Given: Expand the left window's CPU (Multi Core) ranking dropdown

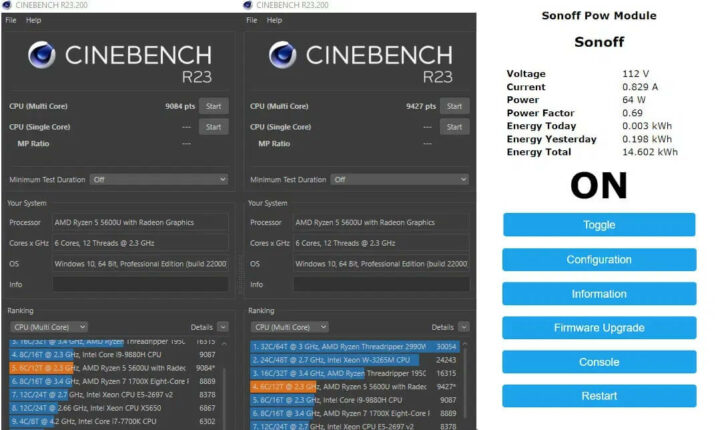Looking at the screenshot, I should click(x=49, y=327).
